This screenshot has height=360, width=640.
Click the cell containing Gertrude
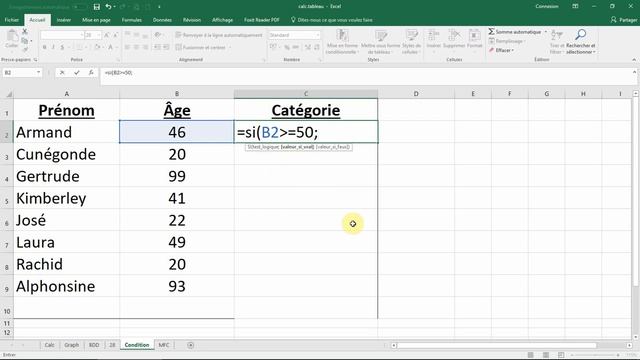click(x=67, y=176)
